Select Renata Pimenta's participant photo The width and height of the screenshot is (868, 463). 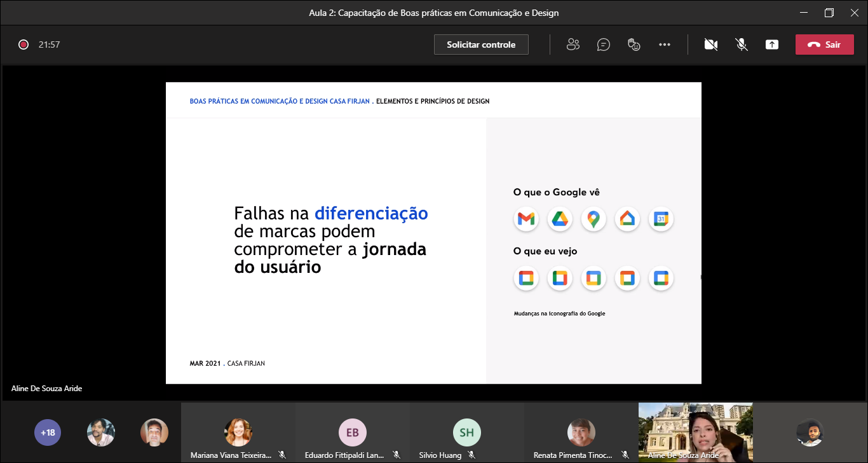pos(581,432)
